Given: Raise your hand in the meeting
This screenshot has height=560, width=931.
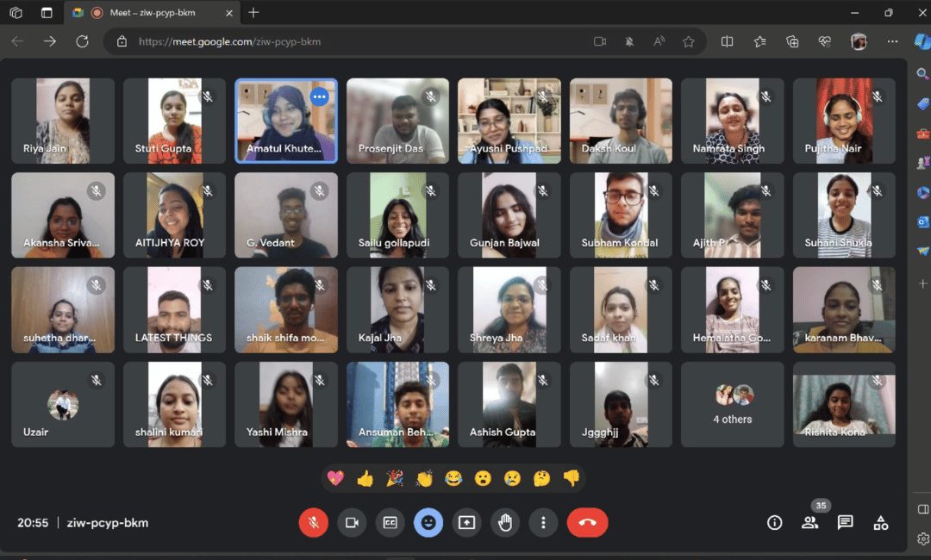Looking at the screenshot, I should click(x=505, y=522).
